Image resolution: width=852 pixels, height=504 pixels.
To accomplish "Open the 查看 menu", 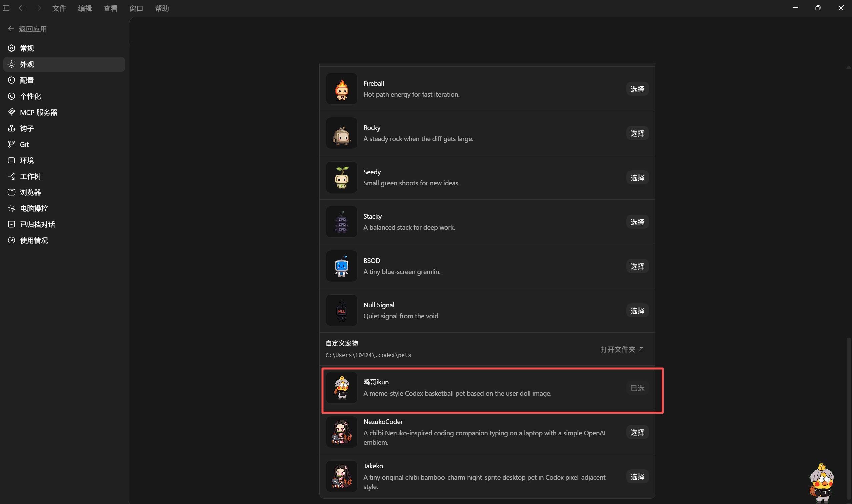I will 110,8.
